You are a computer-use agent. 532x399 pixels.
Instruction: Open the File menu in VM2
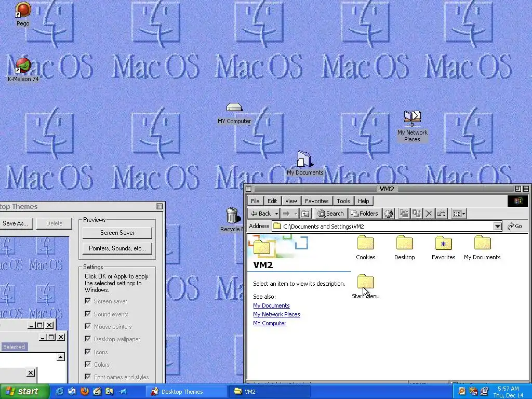255,201
